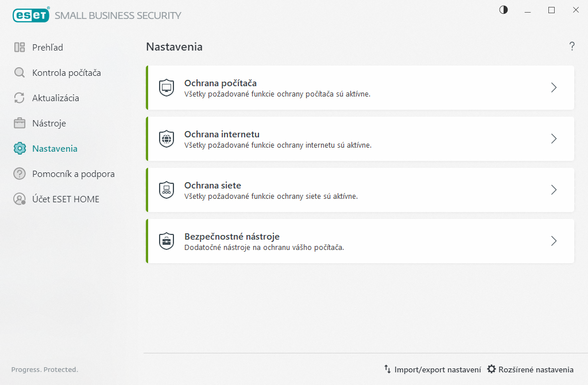This screenshot has height=385, width=588.
Task: Toggle the dark/light contrast mode icon
Action: [x=504, y=10]
